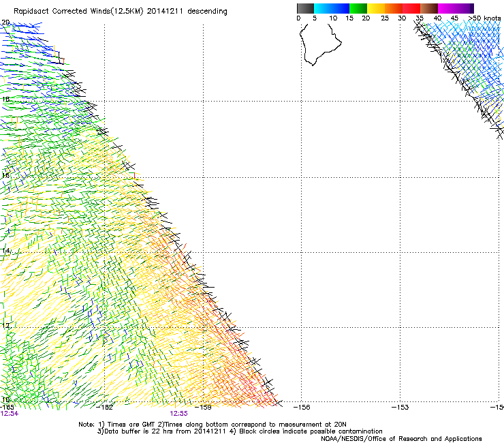Image resolution: width=504 pixels, height=443 pixels.
Task: Click the brown 35-40 knots legend segment
Action: [x=429, y=8]
